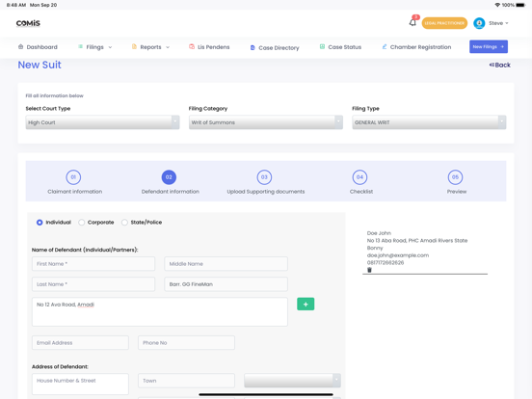
Task: Click the Case Status icon
Action: click(x=322, y=46)
